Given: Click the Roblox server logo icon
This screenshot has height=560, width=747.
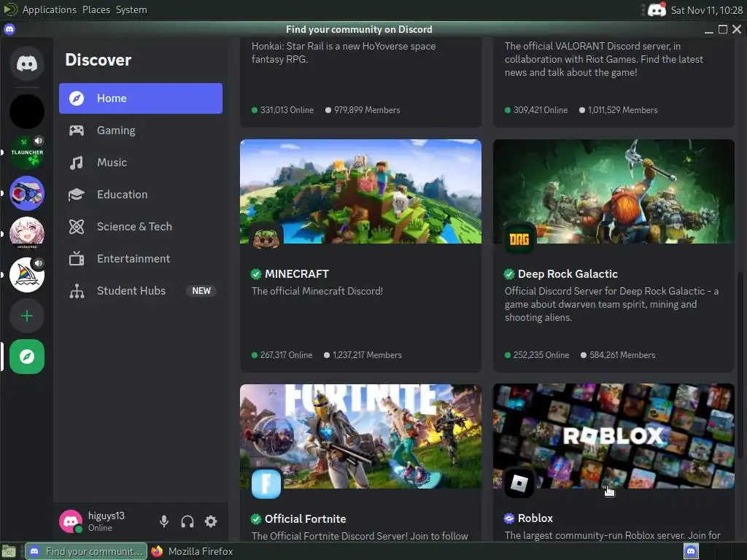Looking at the screenshot, I should tap(519, 484).
